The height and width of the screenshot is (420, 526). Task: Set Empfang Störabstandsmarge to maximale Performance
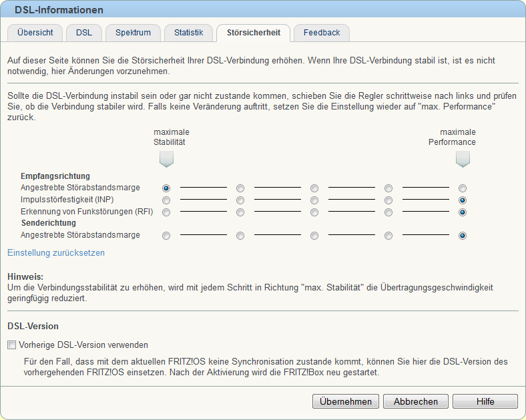point(463,188)
